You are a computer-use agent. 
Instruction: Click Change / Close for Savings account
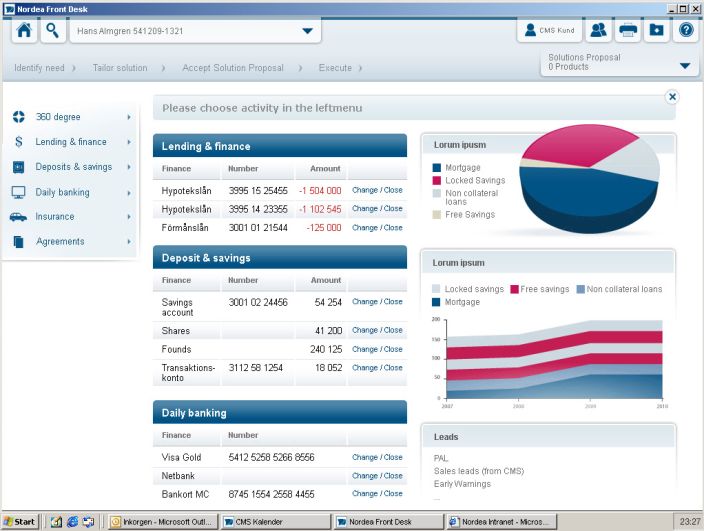pyautogui.click(x=377, y=302)
